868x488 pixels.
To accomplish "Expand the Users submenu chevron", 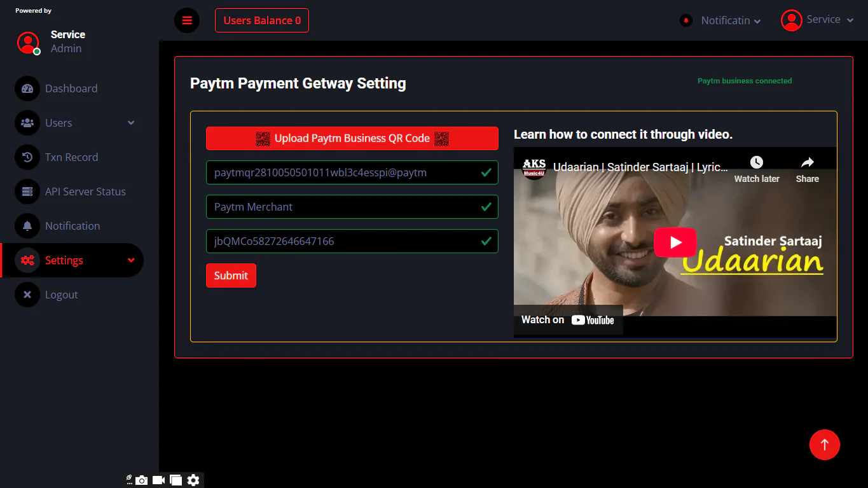I will 131,123.
